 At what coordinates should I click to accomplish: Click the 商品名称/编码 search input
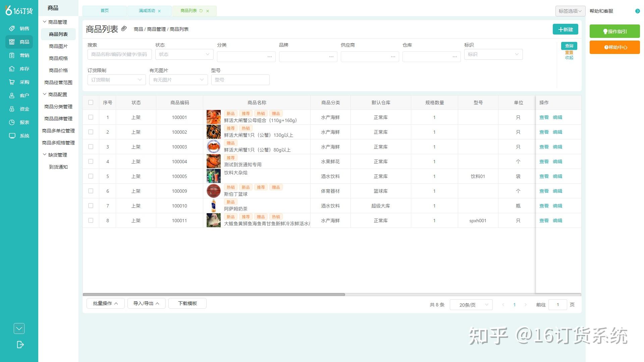[119, 54]
